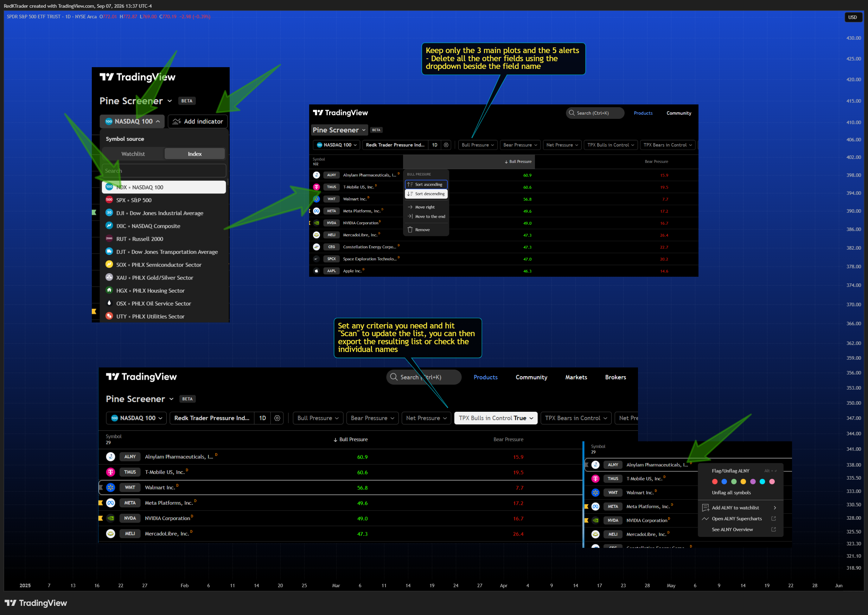
Task: Click the Add indicator button
Action: (x=198, y=122)
